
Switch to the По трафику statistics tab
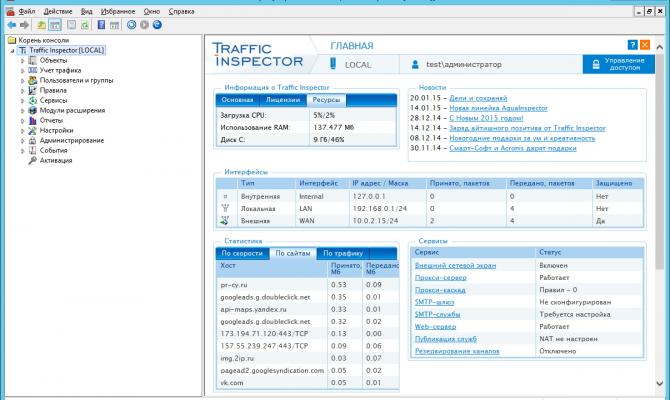343,253
